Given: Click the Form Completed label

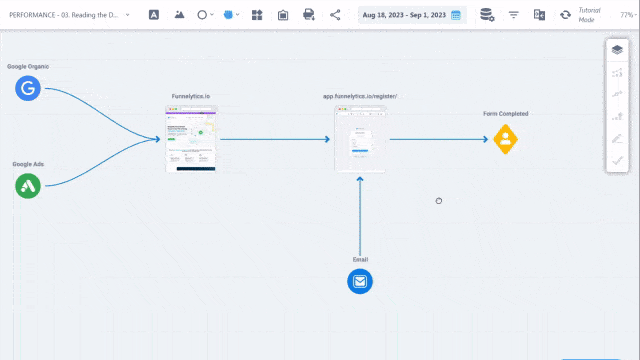Looking at the screenshot, I should (505, 114).
